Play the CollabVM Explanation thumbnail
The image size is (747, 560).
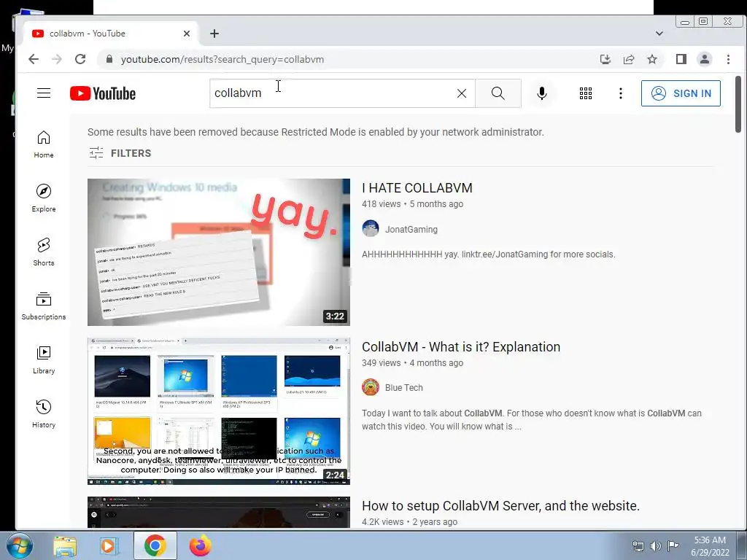point(219,411)
